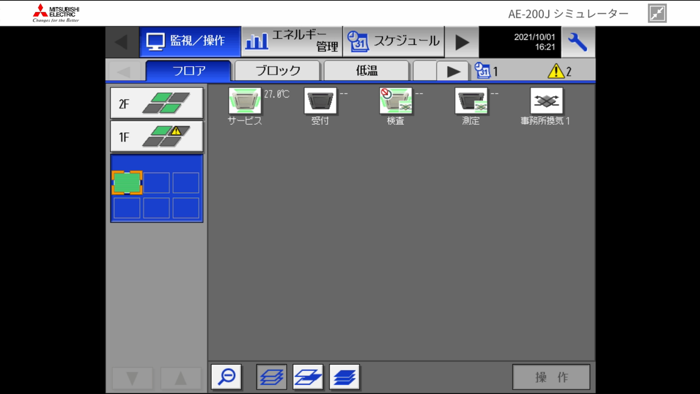Open the yellow warning alert icon
Image resolution: width=700 pixels, height=394 pixels.
[x=556, y=71]
